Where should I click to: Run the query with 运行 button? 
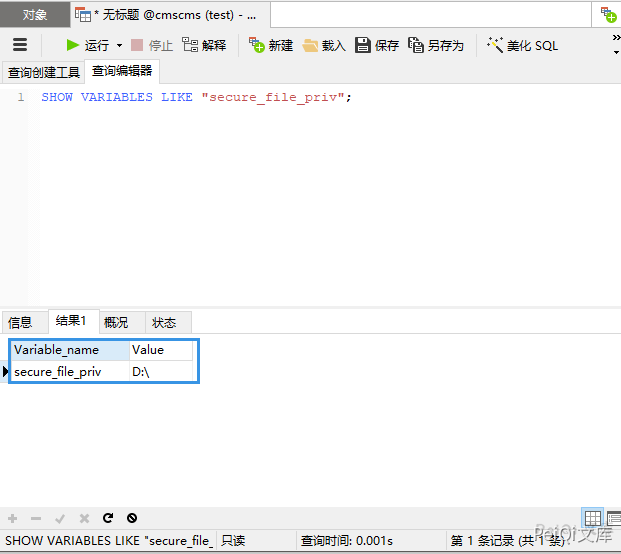(x=87, y=45)
